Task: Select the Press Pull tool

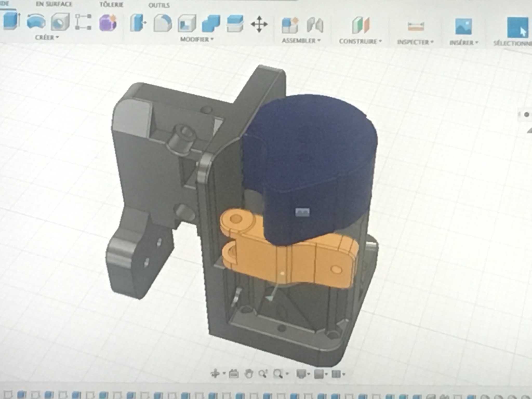Action: 138,23
